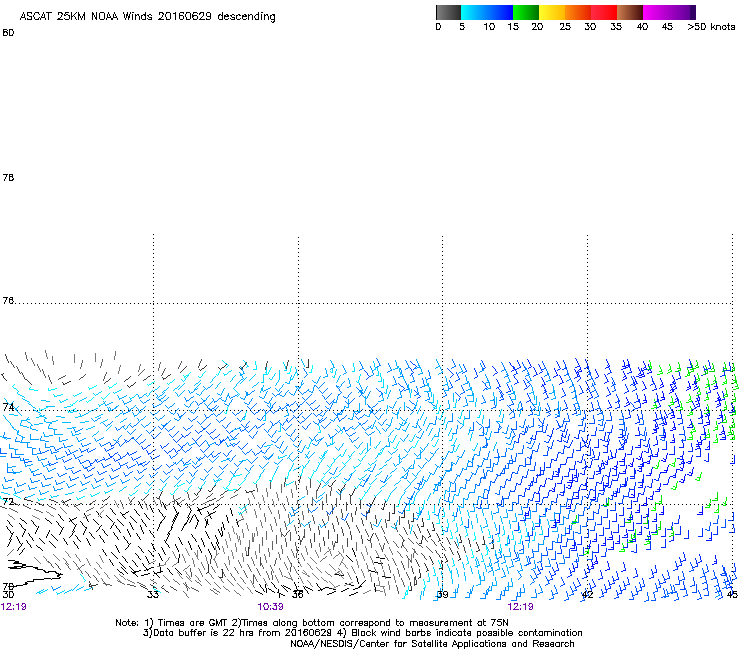Click the yellow 20–25 knots legend segment
Image resolution: width=740 pixels, height=650 pixels.
click(552, 12)
